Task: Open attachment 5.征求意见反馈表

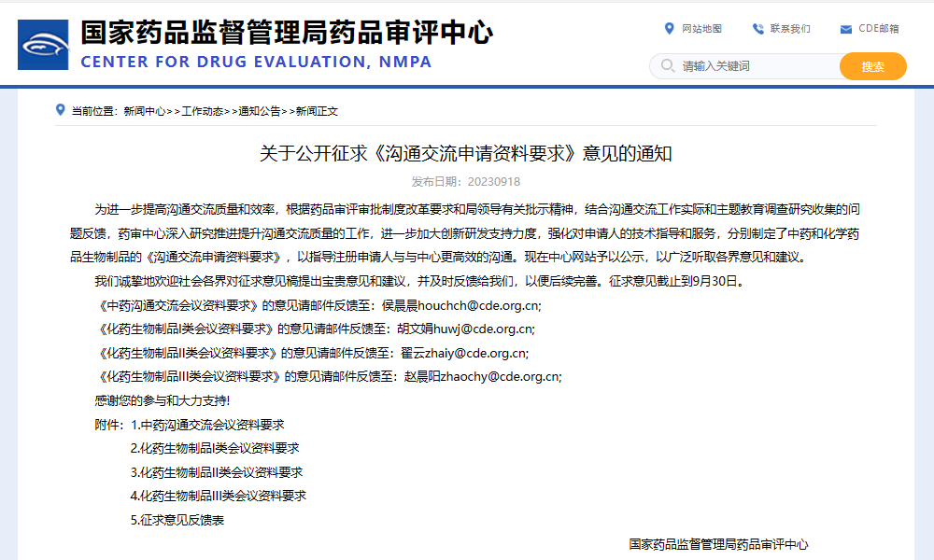Action: tap(177, 520)
